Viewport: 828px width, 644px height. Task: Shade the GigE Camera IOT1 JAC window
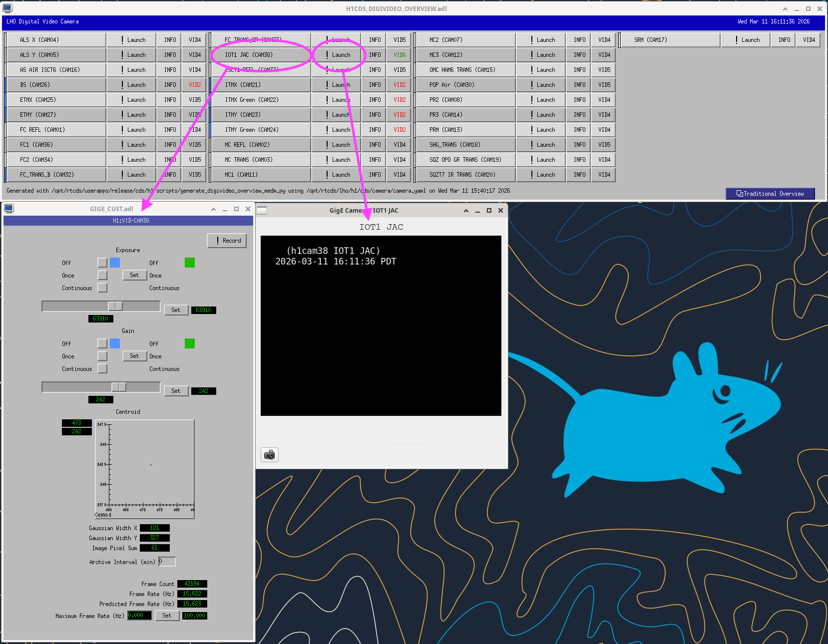click(x=466, y=211)
